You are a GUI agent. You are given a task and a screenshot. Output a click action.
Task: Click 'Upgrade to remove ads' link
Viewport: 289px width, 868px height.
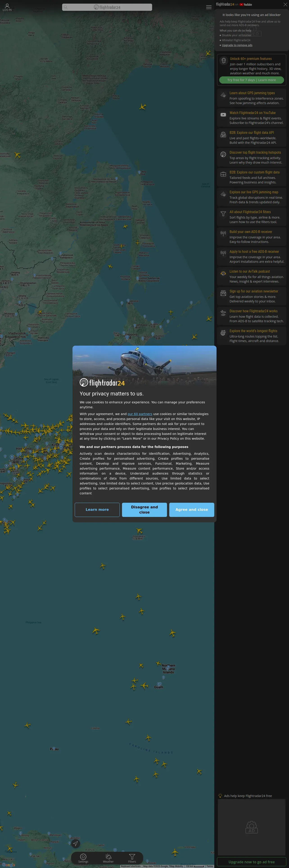[x=237, y=45]
